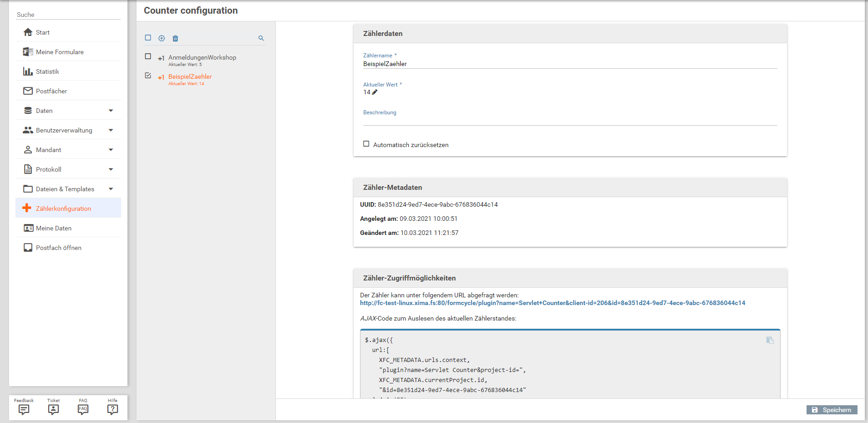
Task: Click the trash delete counter icon
Action: point(175,38)
